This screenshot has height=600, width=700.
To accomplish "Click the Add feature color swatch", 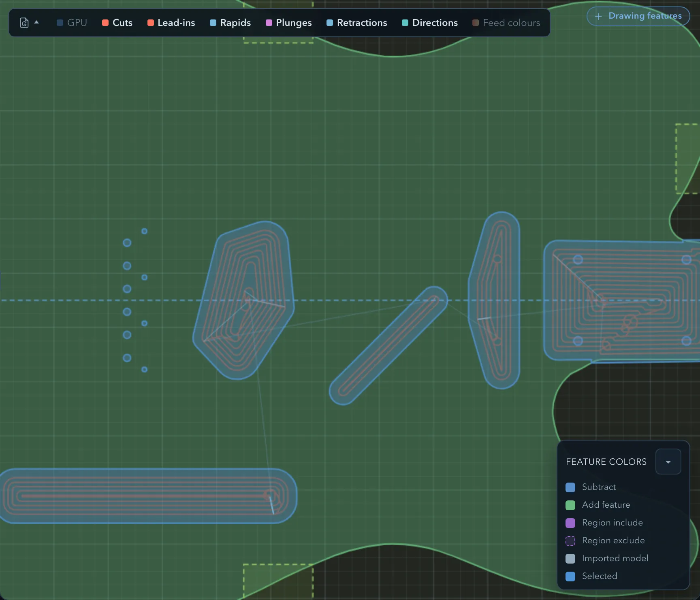I will (x=570, y=505).
